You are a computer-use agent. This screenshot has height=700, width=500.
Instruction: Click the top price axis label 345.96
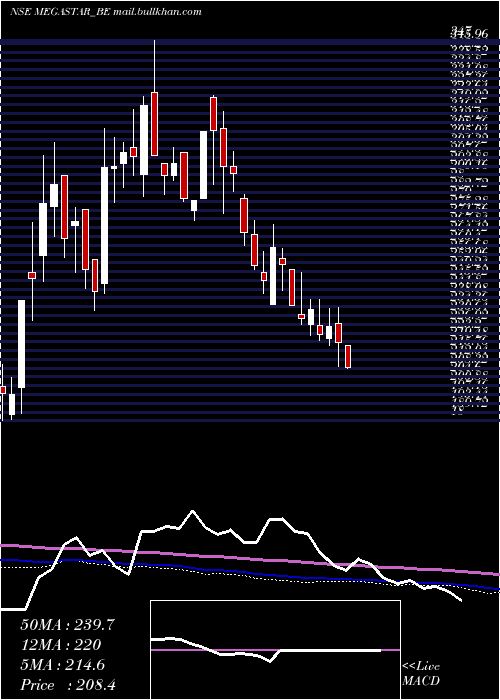[x=469, y=32]
